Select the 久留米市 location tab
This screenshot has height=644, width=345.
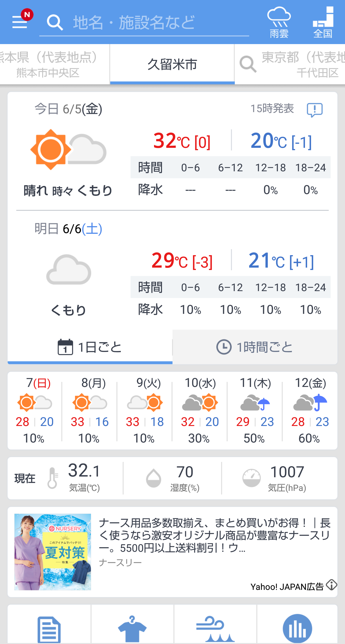pyautogui.click(x=172, y=64)
